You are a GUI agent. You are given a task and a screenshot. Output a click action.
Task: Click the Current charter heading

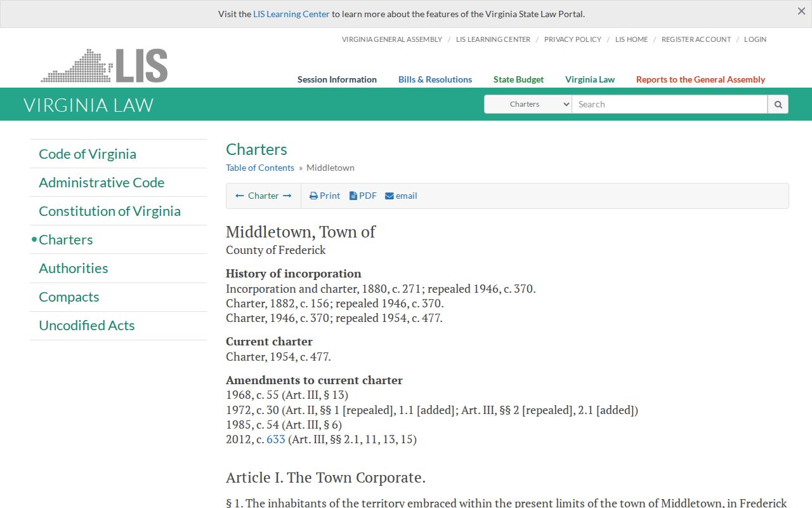269,342
